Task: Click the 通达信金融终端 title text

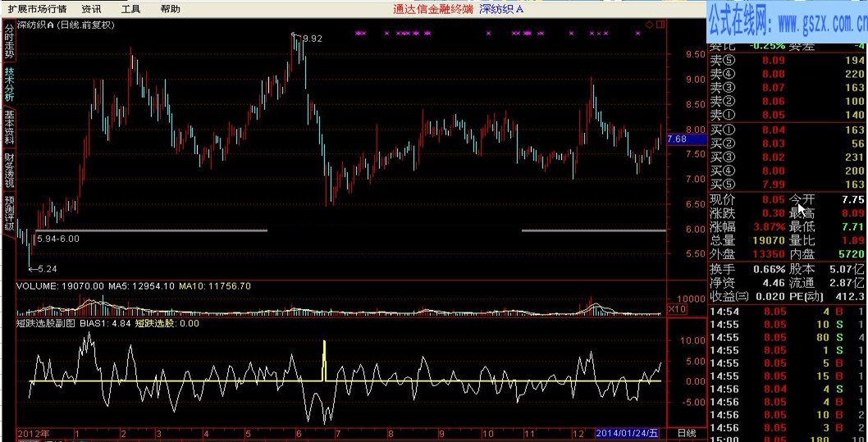Action: [x=433, y=9]
